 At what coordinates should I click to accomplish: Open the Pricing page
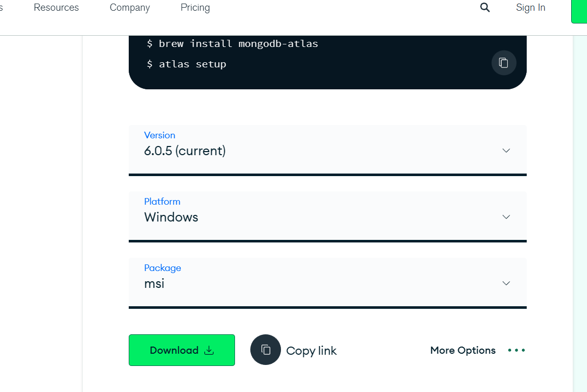click(x=195, y=7)
